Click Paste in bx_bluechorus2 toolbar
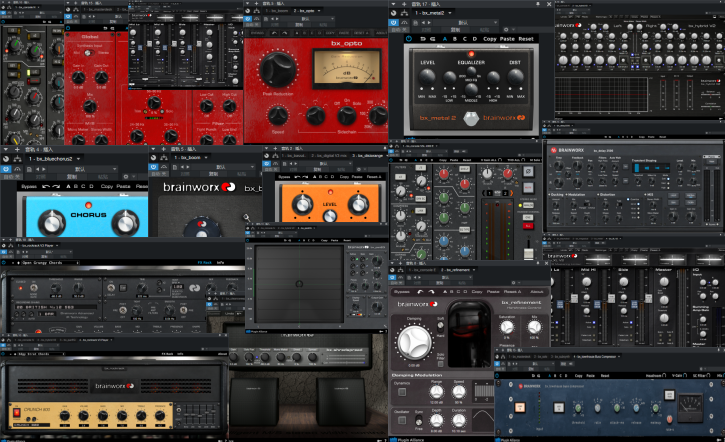725x442 pixels. (x=123, y=186)
